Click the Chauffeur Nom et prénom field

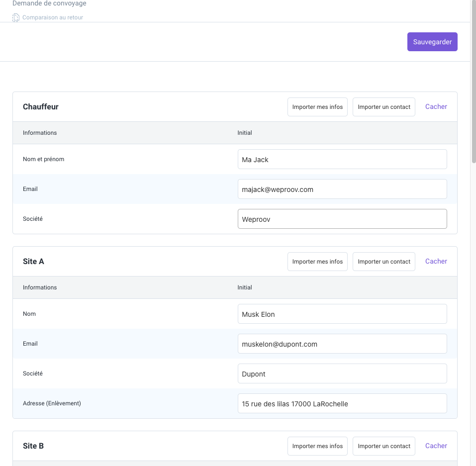[x=342, y=160]
